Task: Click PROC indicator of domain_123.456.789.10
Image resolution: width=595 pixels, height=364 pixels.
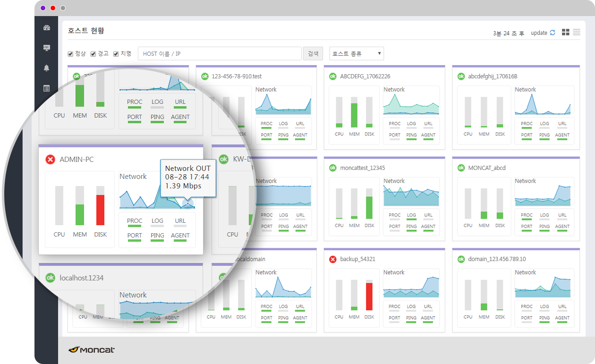Action: (527, 308)
